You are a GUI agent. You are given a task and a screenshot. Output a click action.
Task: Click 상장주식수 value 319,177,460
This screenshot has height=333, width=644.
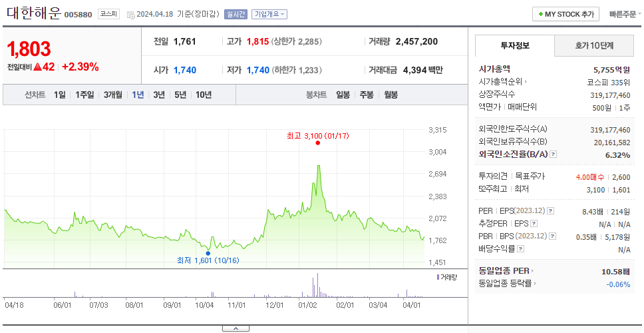coord(610,95)
